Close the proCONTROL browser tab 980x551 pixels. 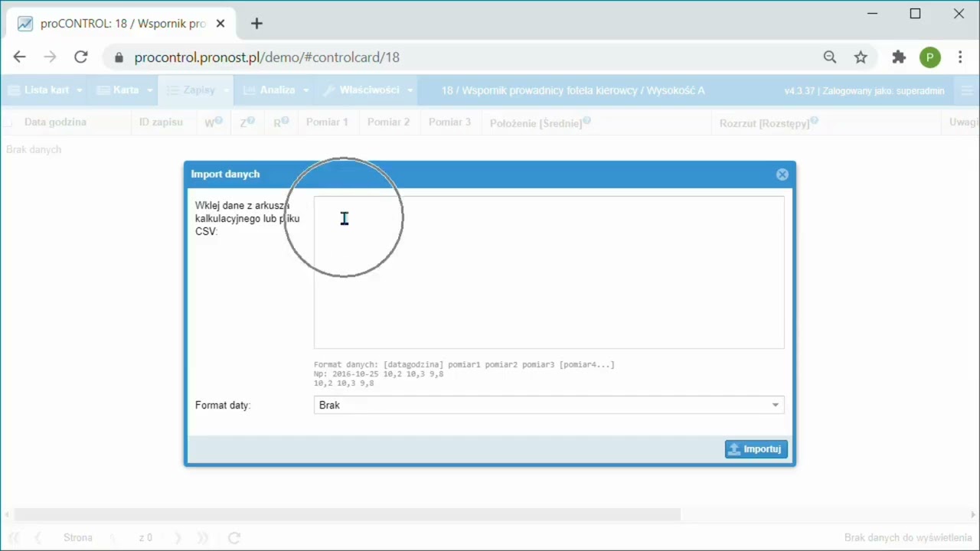[220, 24]
